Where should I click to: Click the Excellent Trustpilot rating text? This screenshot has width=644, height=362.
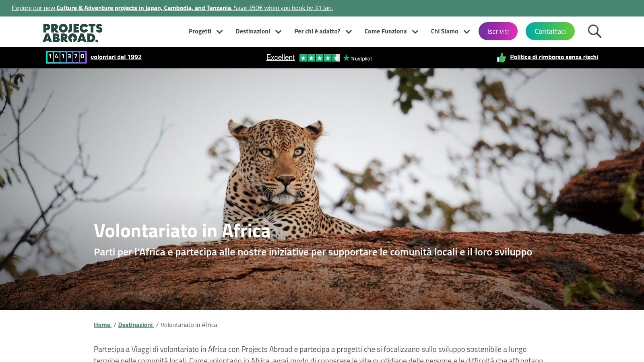tap(281, 58)
